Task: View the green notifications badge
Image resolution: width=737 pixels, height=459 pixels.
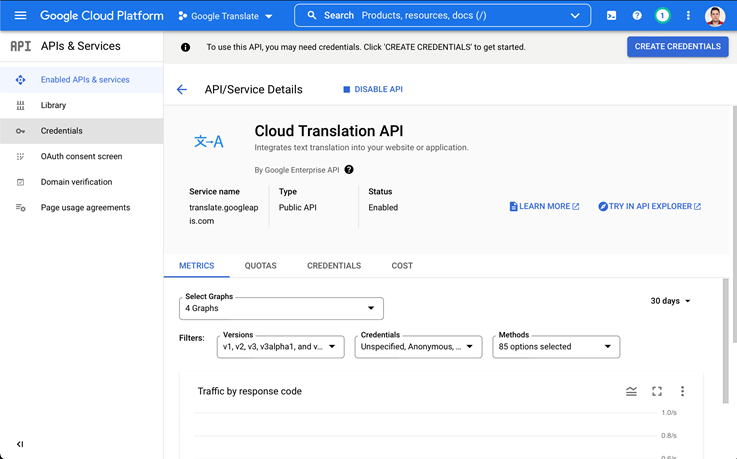Action: coord(662,16)
